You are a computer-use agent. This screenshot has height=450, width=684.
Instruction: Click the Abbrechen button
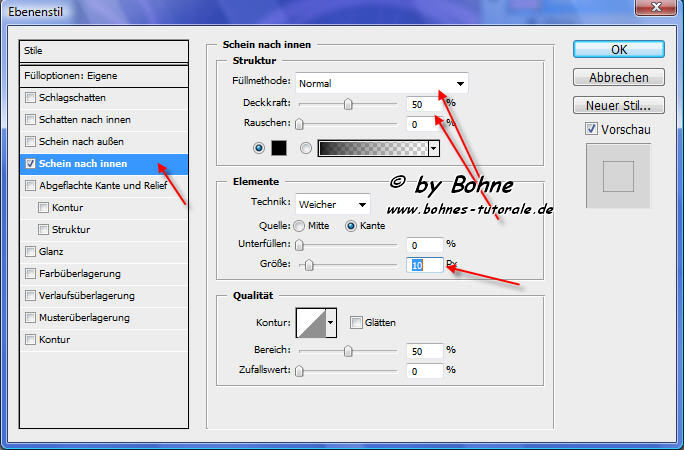pos(619,77)
